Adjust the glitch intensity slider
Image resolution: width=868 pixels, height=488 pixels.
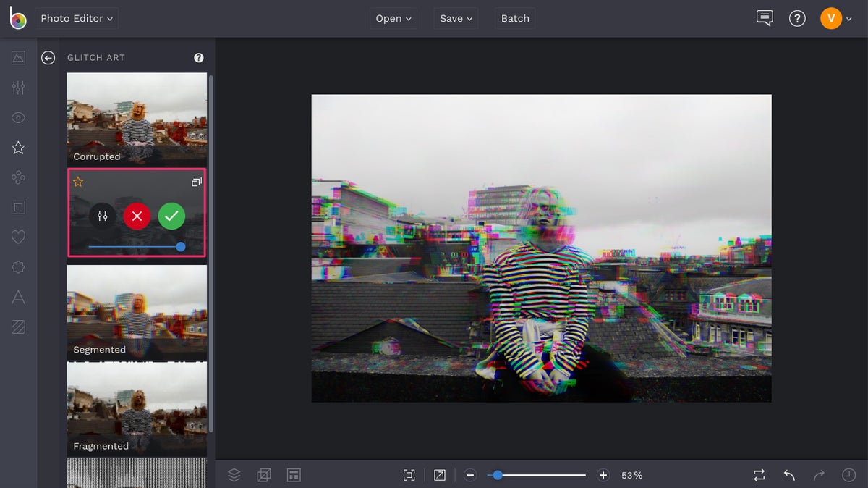(x=179, y=246)
